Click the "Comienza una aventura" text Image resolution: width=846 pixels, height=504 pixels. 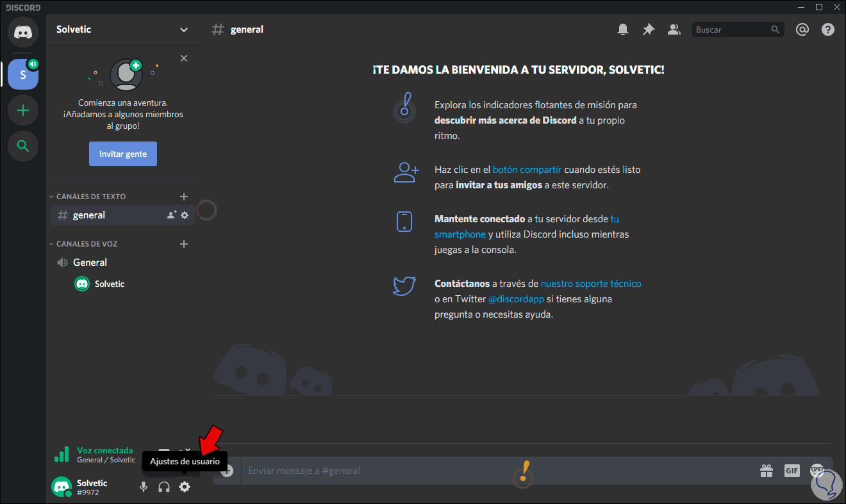123,102
